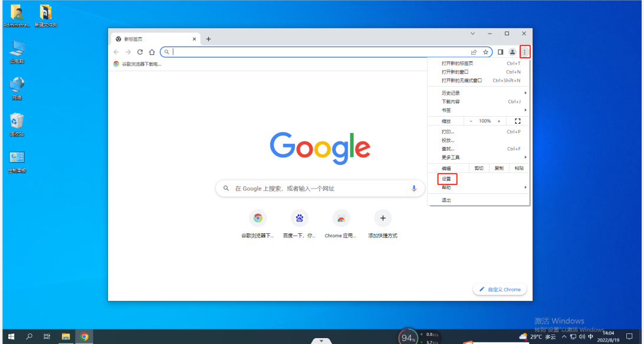Expand the 历史记录 submenu

[478, 93]
